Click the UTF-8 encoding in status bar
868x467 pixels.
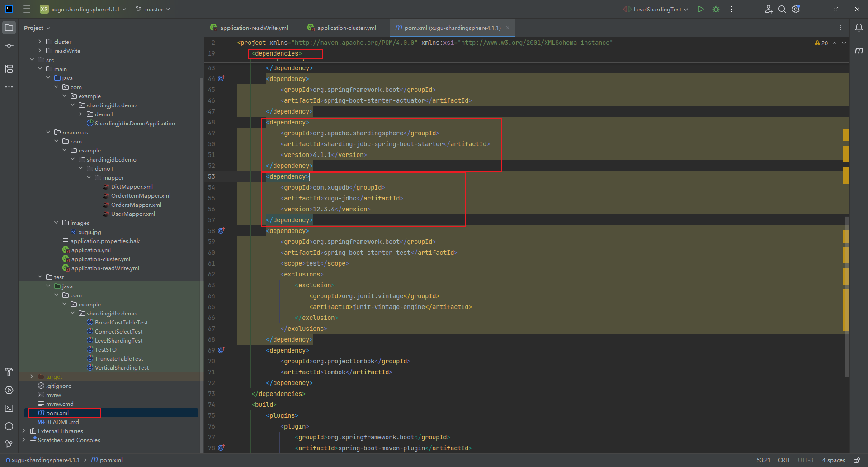[x=805, y=460]
